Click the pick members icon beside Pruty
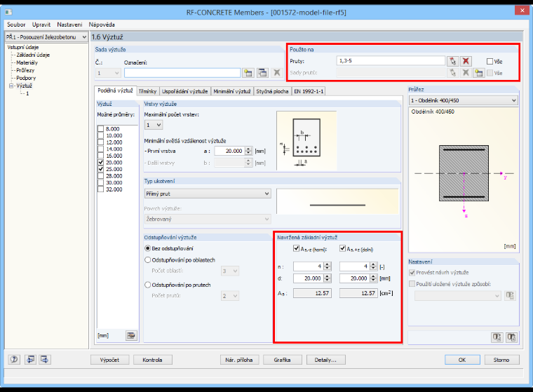This screenshot has height=392, width=533. (452, 61)
